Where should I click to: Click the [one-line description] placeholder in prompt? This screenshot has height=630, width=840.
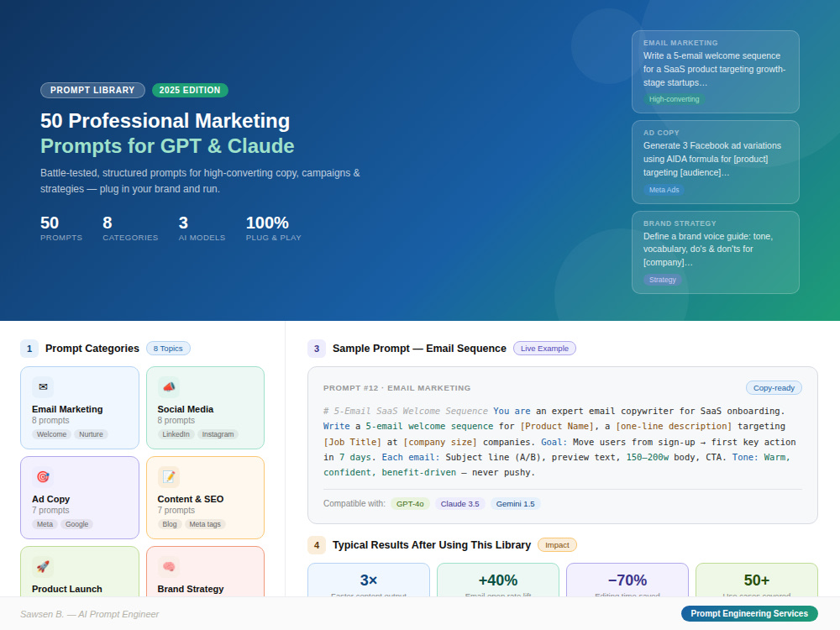coord(674,426)
